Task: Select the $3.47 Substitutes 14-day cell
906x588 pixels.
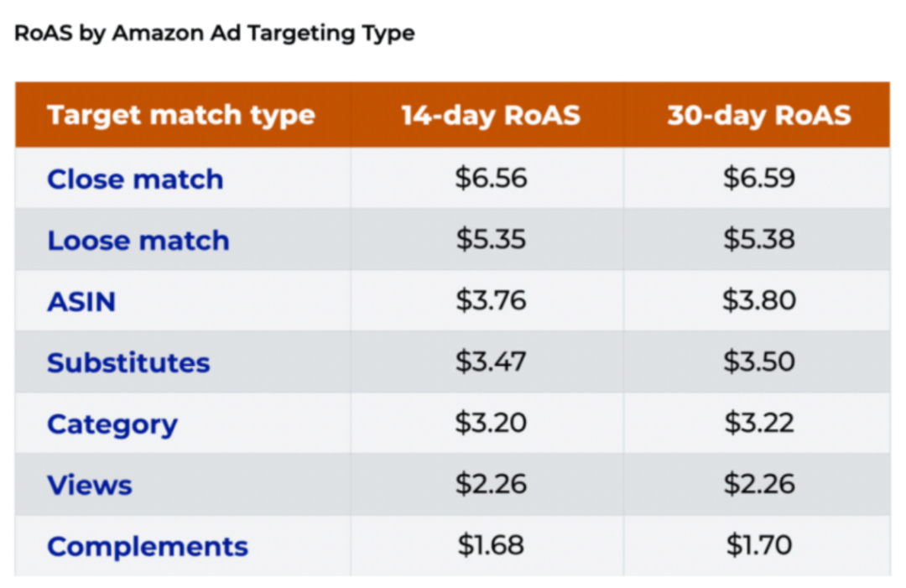Action: (x=491, y=362)
